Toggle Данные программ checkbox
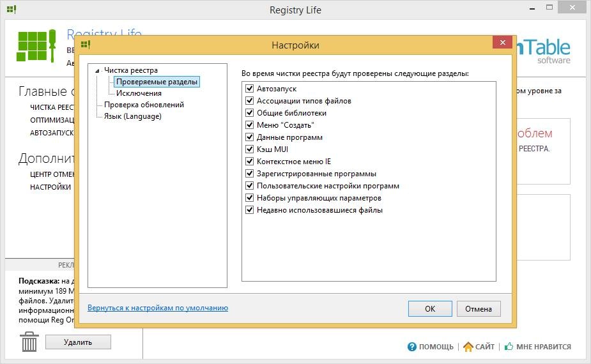The width and height of the screenshot is (591, 364). [249, 137]
